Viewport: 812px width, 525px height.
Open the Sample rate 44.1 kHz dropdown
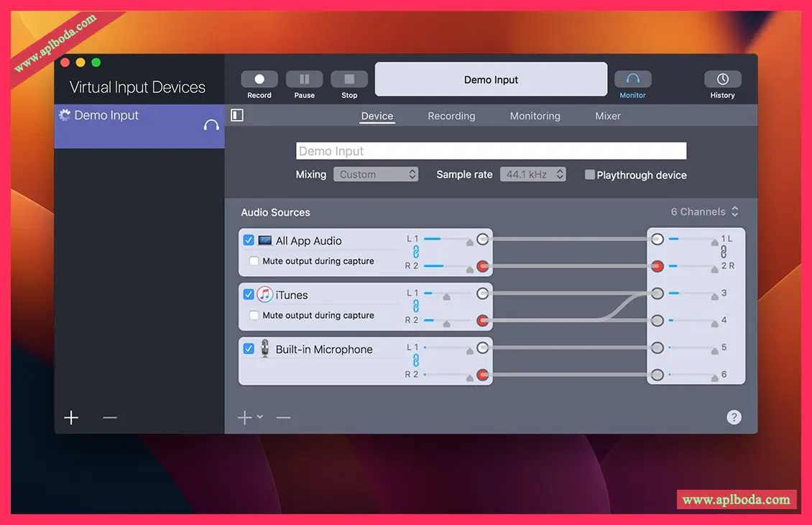532,174
